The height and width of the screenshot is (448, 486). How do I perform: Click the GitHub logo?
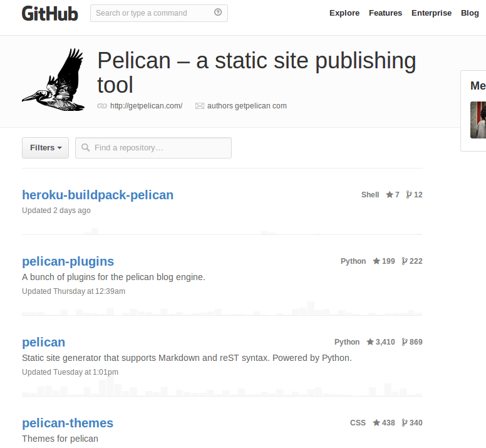(50, 14)
